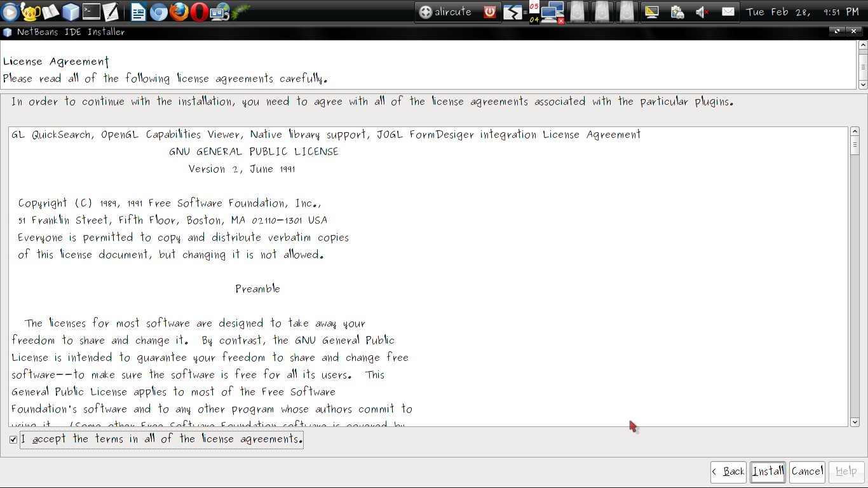Click the header panel scrollbar down arrow

(863, 85)
